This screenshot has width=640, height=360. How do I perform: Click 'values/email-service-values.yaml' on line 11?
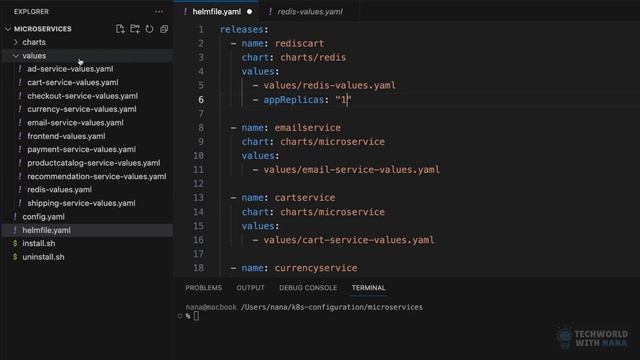coord(351,170)
